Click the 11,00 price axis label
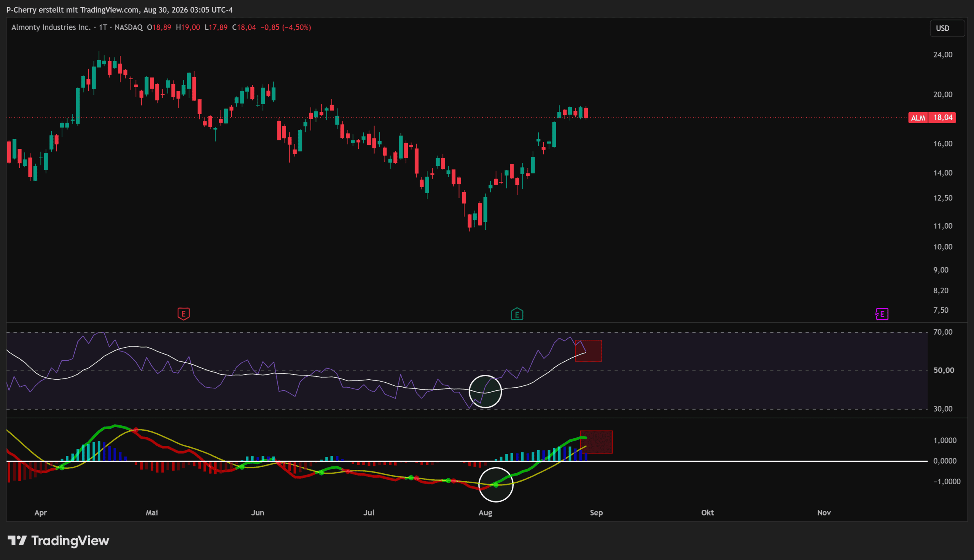974x560 pixels. coord(943,226)
